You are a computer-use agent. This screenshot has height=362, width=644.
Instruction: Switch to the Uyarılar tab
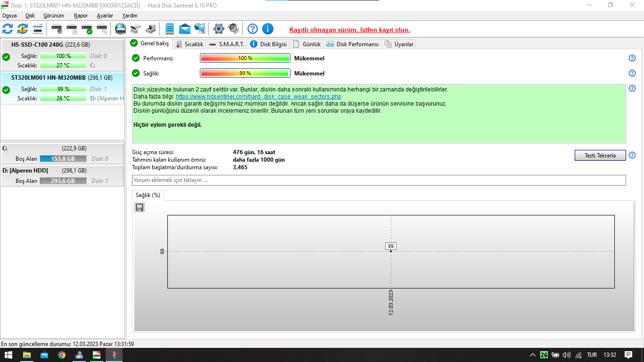pyautogui.click(x=399, y=44)
